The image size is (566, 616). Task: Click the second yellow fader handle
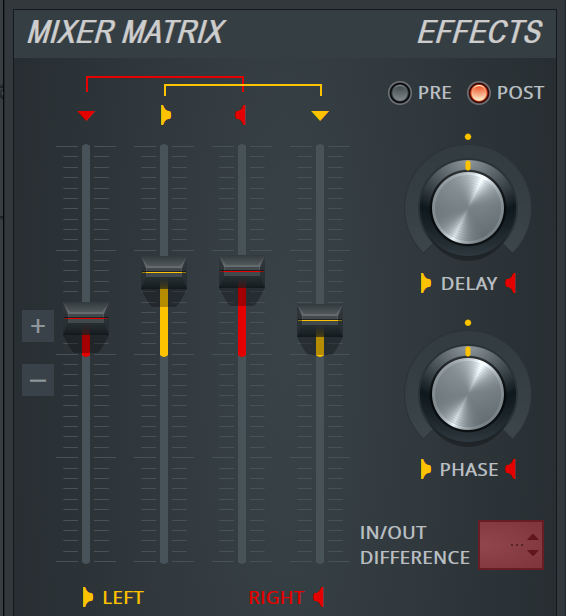click(x=164, y=273)
